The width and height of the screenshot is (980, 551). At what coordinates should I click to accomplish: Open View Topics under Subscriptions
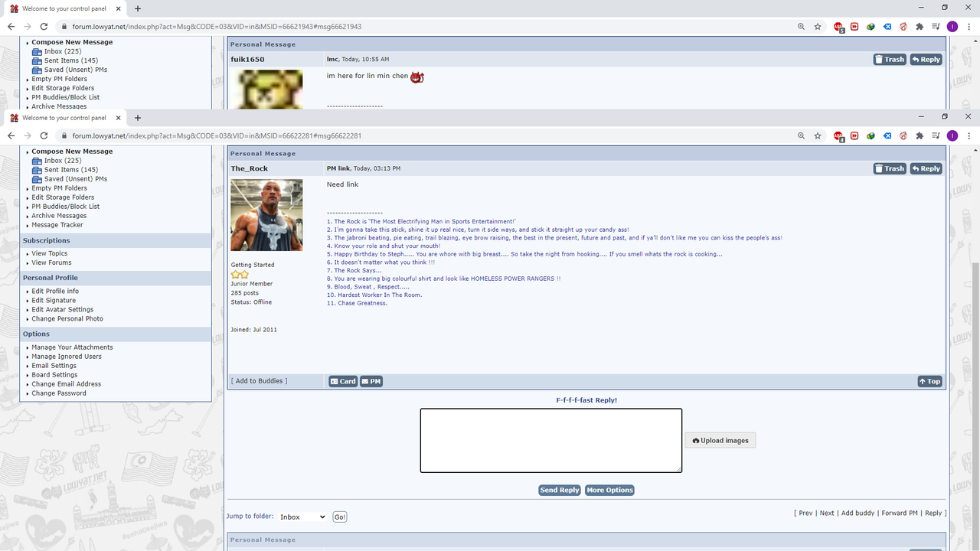50,253
